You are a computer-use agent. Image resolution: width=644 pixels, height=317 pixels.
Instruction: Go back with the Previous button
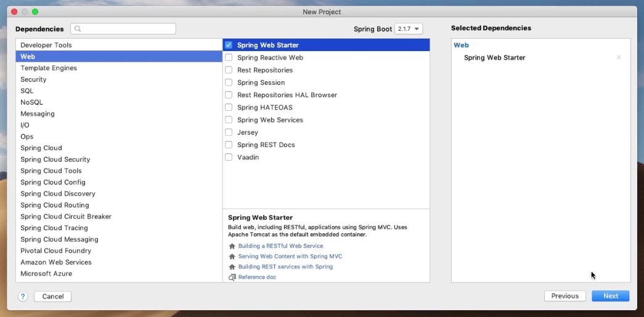[x=565, y=296]
